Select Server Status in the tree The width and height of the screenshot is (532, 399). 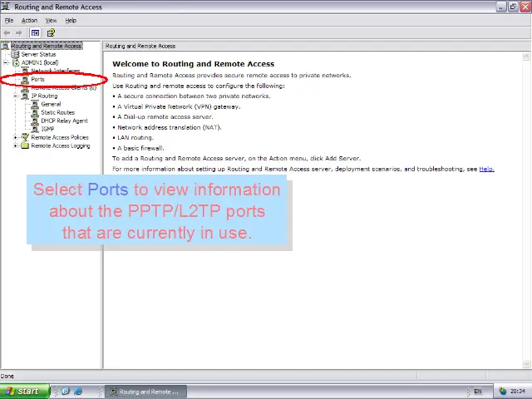tap(38, 54)
